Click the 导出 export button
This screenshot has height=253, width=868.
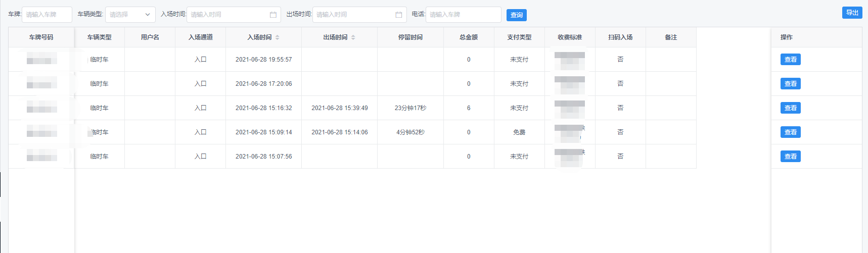point(852,13)
